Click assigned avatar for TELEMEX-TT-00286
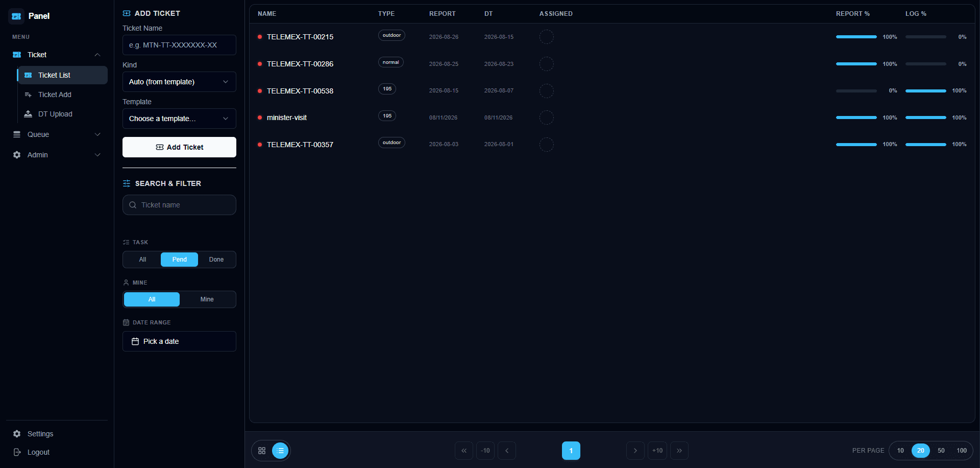980x468 pixels. point(547,64)
